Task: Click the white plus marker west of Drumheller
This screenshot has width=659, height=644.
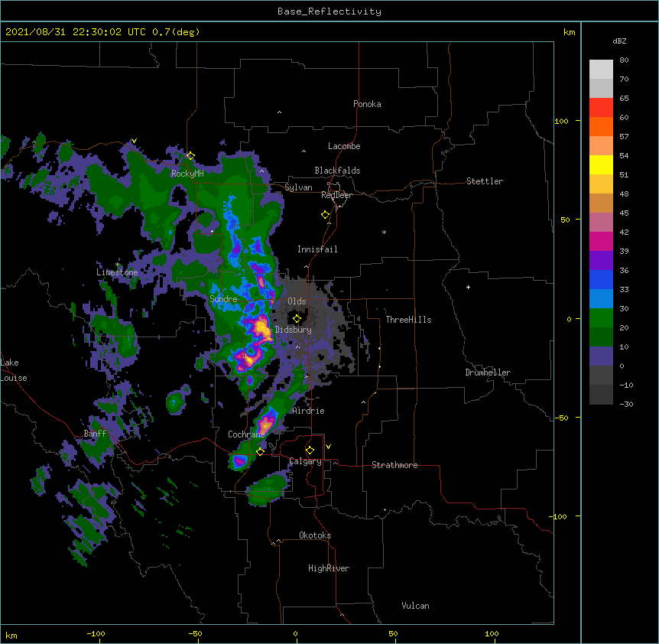Action: [468, 287]
